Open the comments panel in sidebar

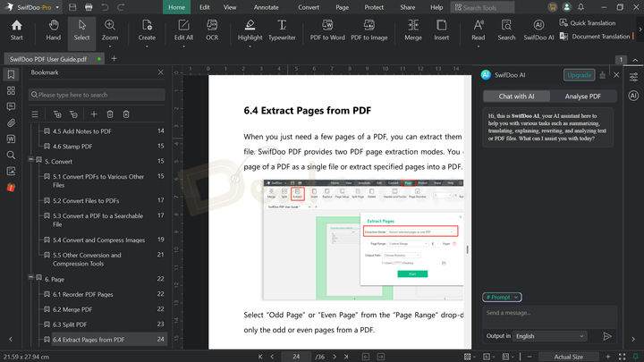11,106
